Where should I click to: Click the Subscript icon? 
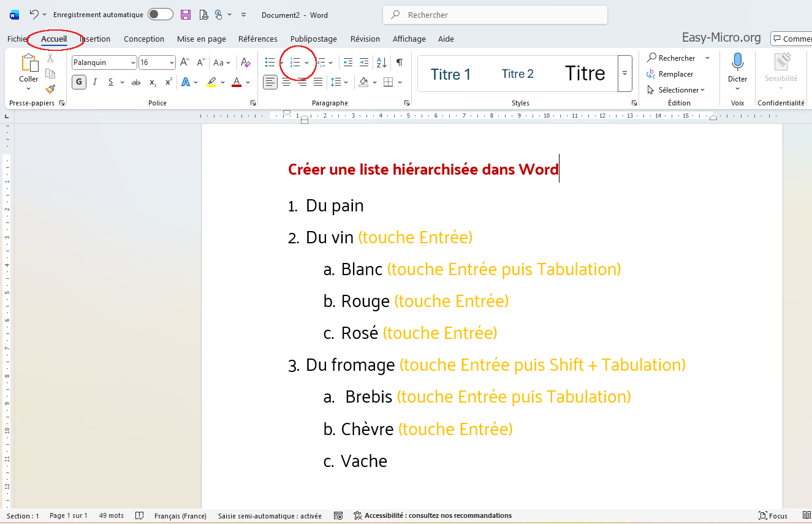(151, 82)
